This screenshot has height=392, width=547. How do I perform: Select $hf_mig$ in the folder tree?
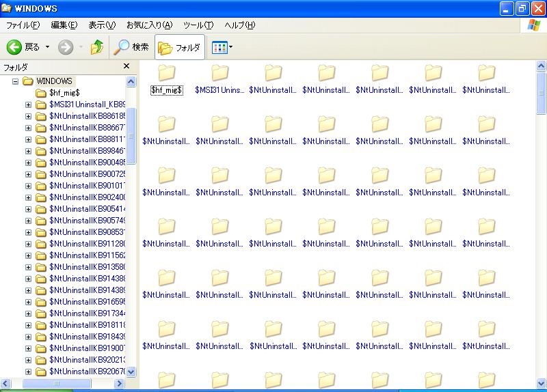pos(64,93)
